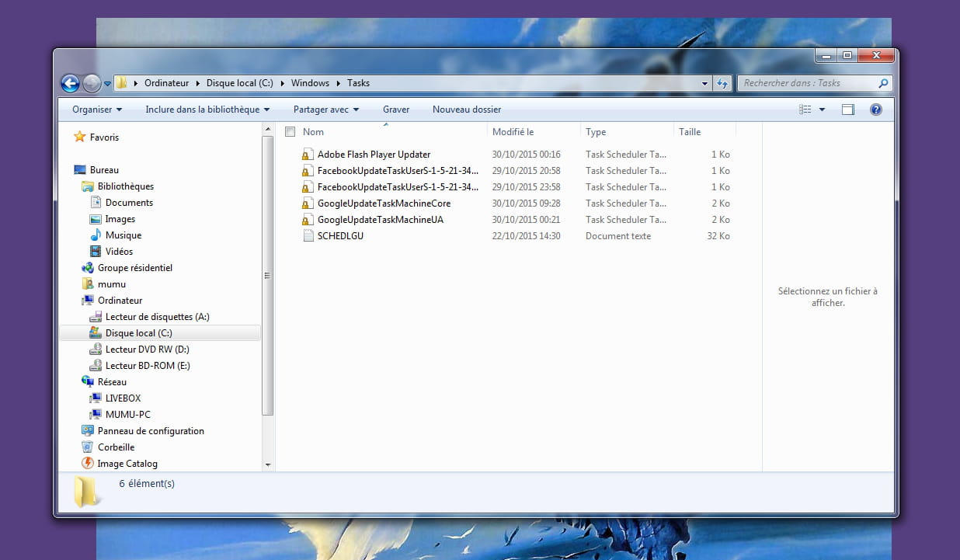The width and height of the screenshot is (960, 560).
Task: Create a folder with 'Nouveau dossier'
Action: 467,110
